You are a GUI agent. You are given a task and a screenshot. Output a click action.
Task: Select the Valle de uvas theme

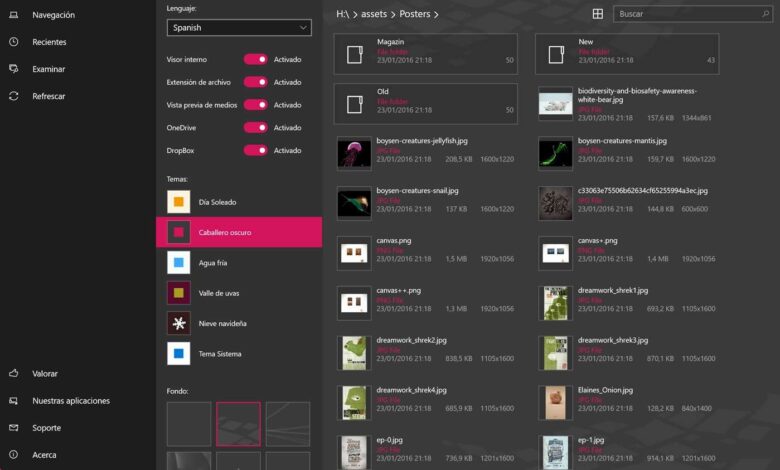[239, 293]
